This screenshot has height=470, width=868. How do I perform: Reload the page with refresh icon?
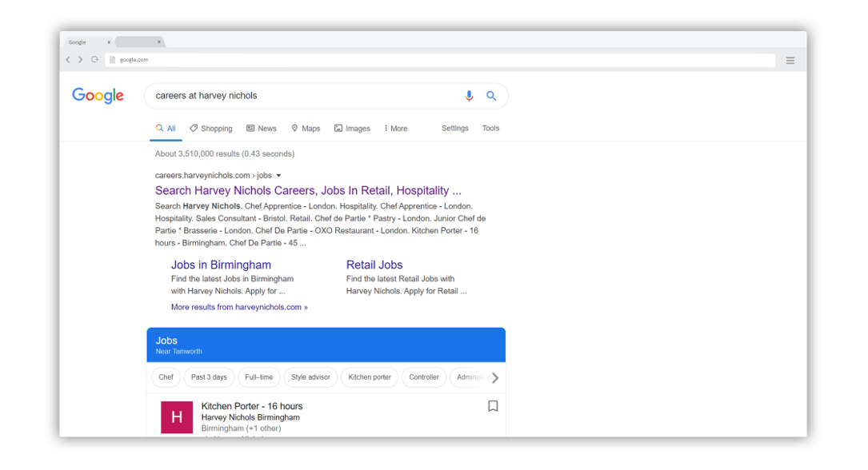(94, 60)
